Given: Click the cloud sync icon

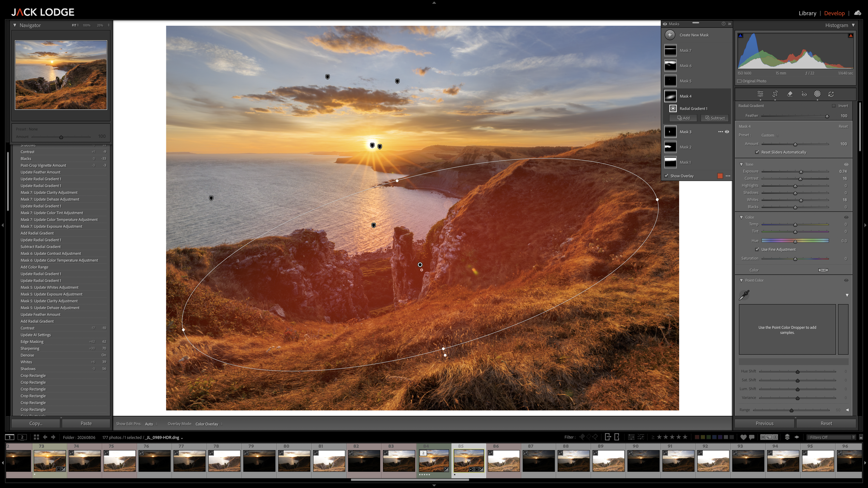Looking at the screenshot, I should (x=858, y=13).
